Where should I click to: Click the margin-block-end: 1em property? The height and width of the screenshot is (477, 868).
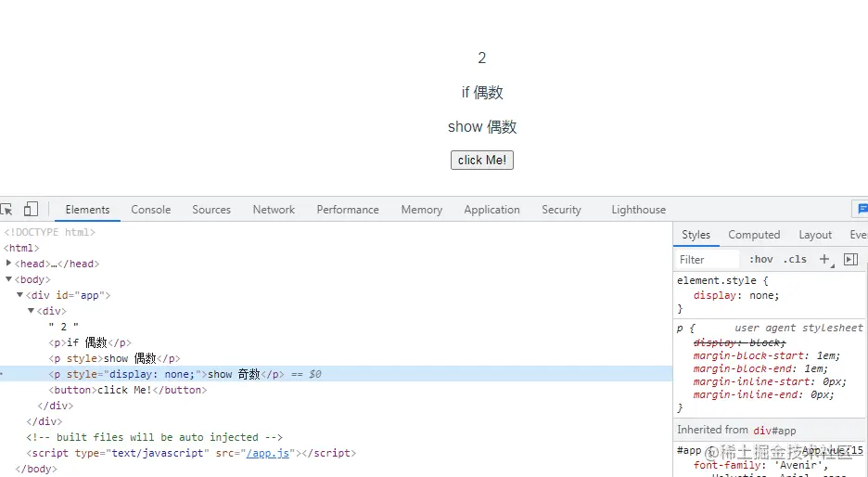tap(760, 368)
